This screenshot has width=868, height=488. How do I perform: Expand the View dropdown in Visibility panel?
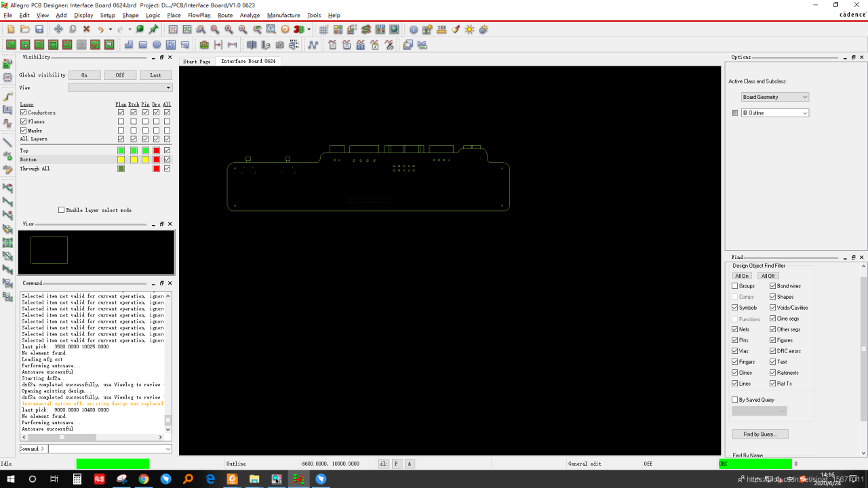pyautogui.click(x=120, y=87)
